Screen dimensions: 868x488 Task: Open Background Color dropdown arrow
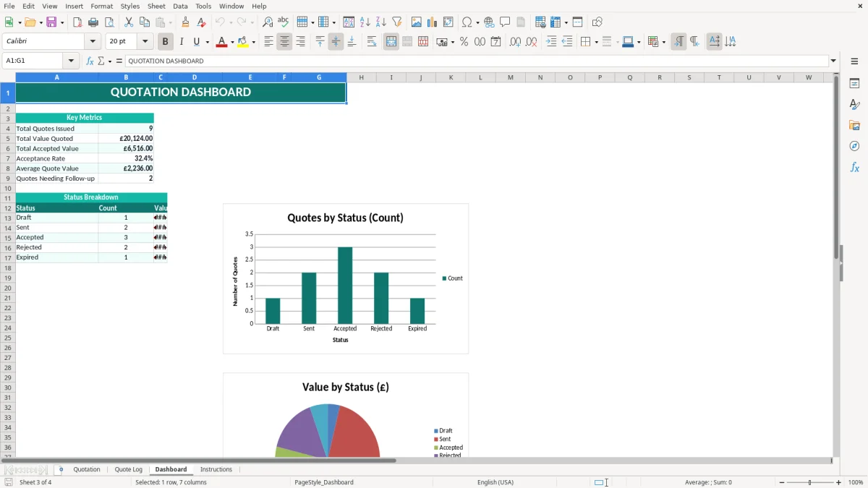[x=253, y=42]
